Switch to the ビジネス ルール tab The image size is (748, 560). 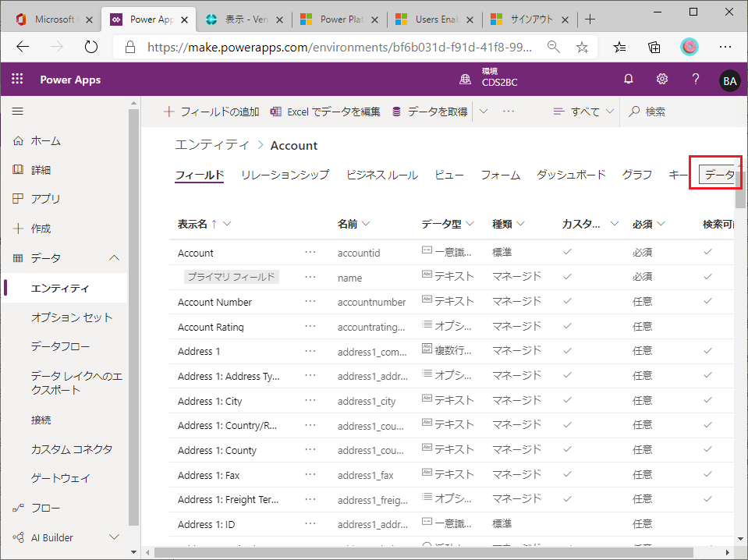[381, 175]
